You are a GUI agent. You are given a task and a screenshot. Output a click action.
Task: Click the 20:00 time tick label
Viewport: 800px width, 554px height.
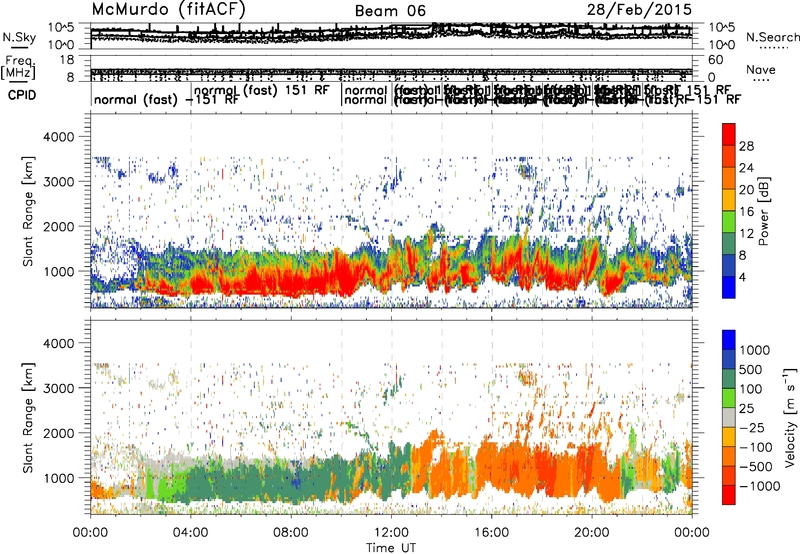click(x=591, y=533)
